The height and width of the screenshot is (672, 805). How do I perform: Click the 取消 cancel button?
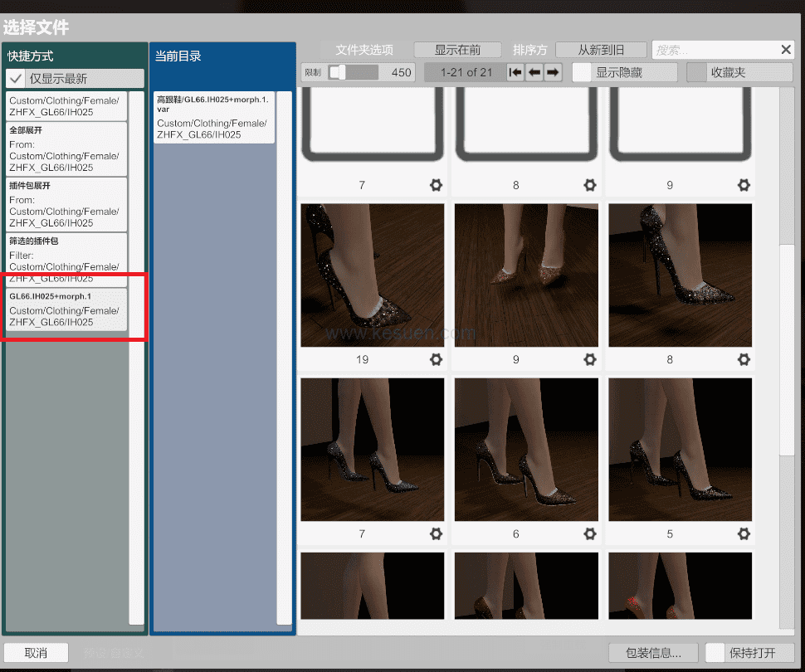36,653
